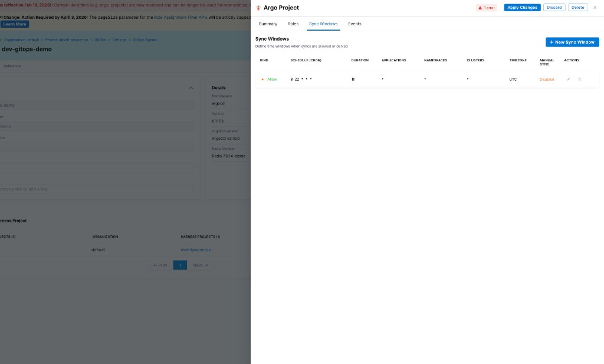Click Learn More in background banner

pos(15,24)
